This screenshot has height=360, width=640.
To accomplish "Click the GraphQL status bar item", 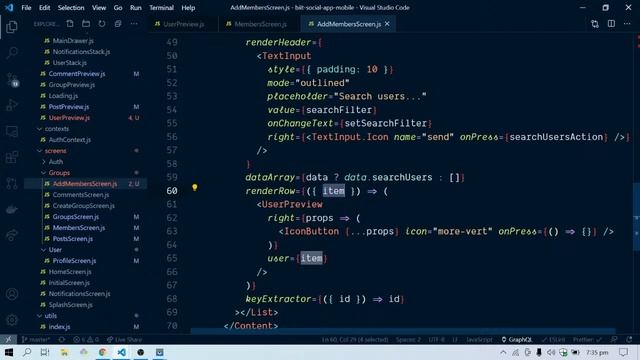I will tap(517, 339).
